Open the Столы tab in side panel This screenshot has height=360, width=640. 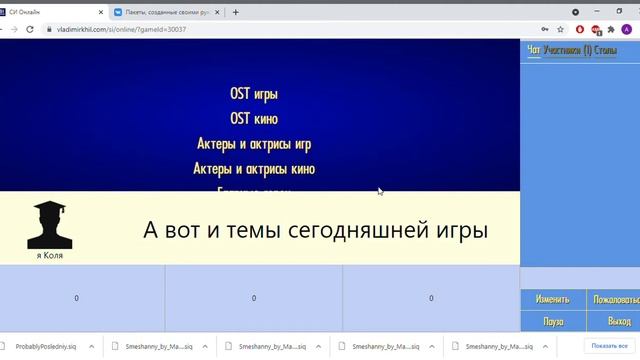pyautogui.click(x=605, y=50)
